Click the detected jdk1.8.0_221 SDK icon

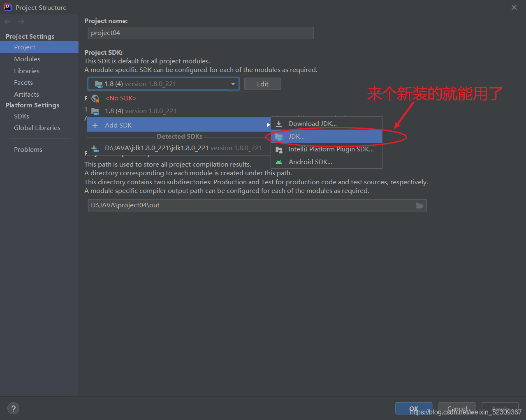pos(95,148)
